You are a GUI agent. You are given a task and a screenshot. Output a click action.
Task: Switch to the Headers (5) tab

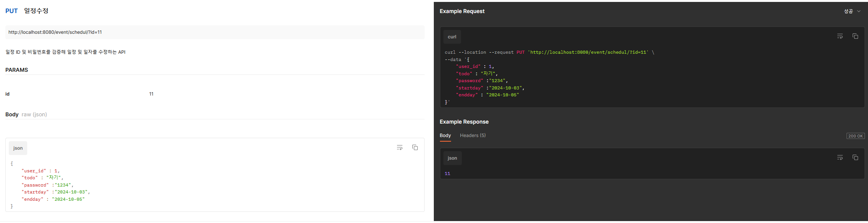pos(473,135)
